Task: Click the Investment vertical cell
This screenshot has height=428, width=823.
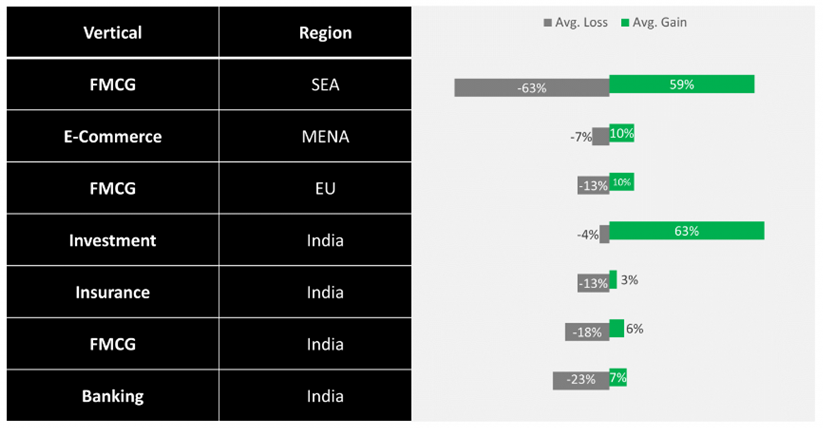Action: [112, 241]
